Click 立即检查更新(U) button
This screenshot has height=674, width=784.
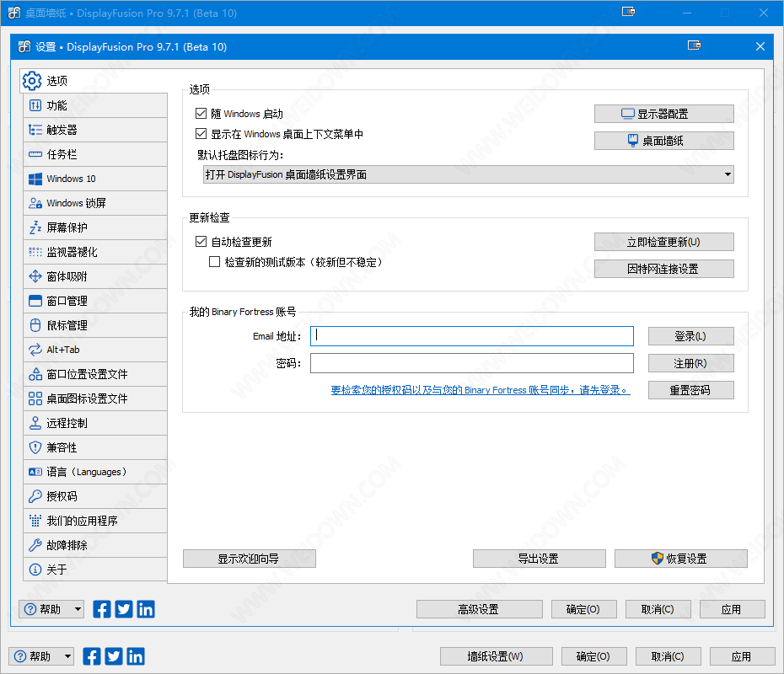tap(664, 243)
